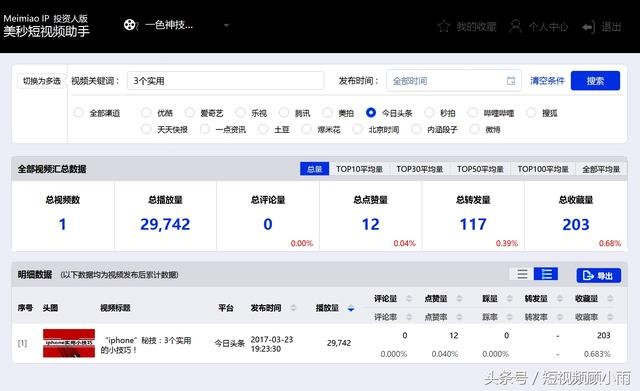Screen dimensions: 640x391
Task: Select 今日头条 radio button
Action: 371,113
